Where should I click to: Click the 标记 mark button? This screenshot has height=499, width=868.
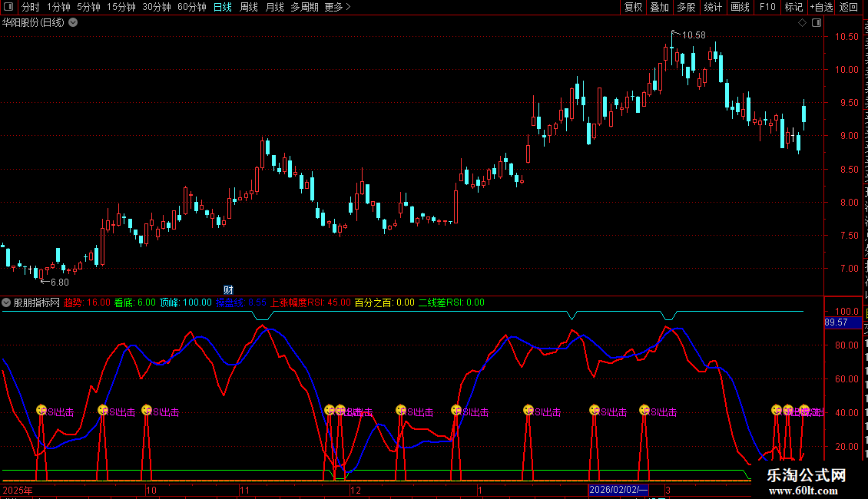point(793,7)
